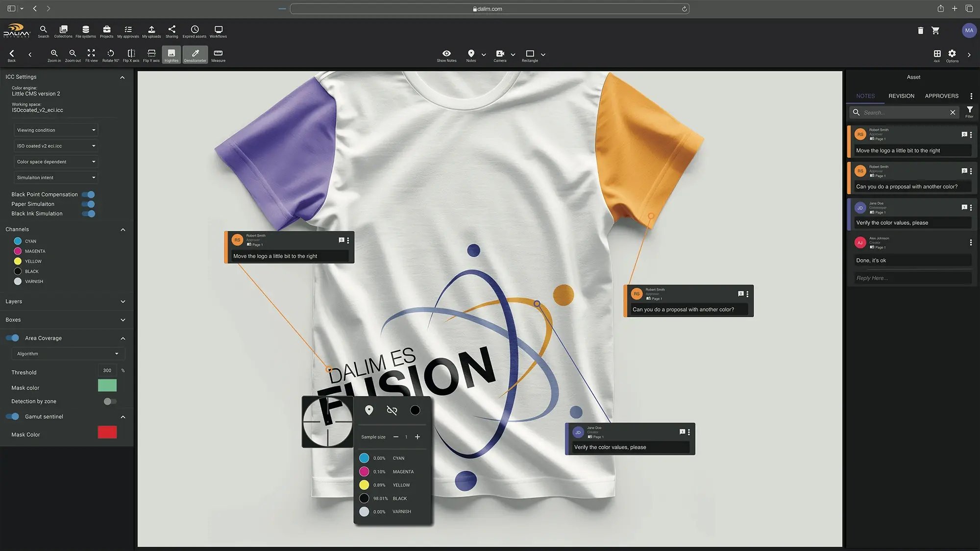Open the trash bin icon
The width and height of the screenshot is (980, 551).
coord(920,30)
